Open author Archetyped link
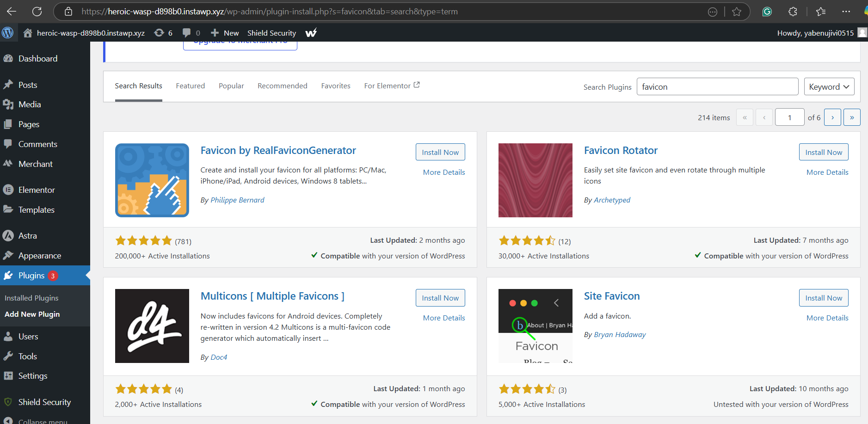This screenshot has width=868, height=424. (612, 200)
